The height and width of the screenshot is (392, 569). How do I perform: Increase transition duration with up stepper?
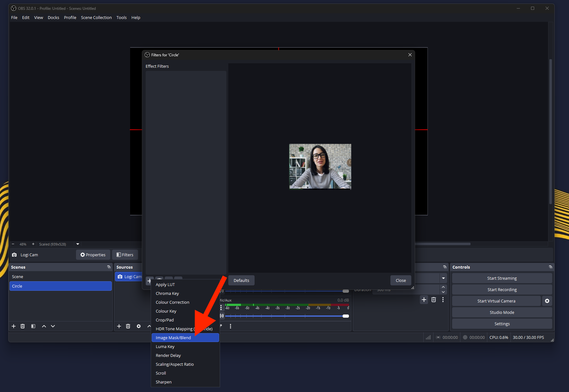pyautogui.click(x=443, y=287)
